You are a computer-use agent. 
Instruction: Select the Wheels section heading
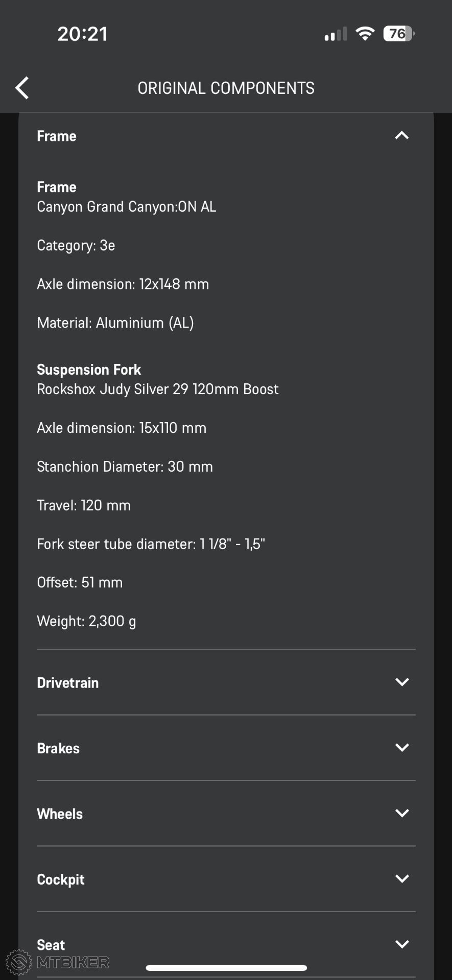[60, 814]
